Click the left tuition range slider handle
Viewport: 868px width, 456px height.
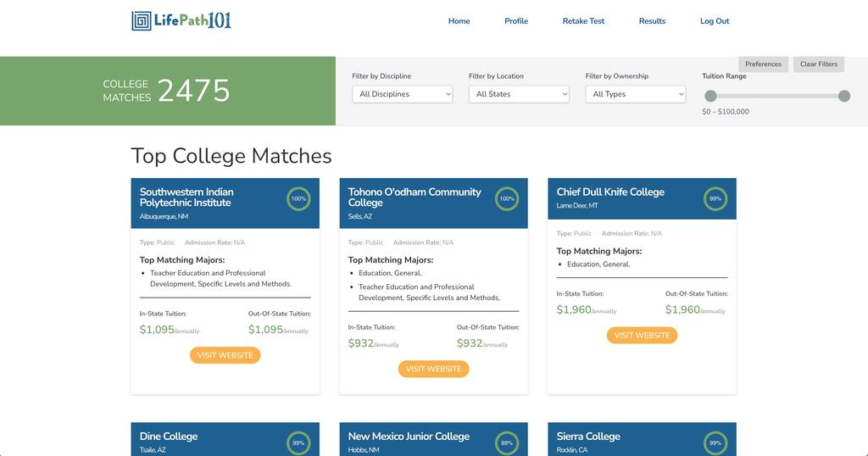pos(710,97)
